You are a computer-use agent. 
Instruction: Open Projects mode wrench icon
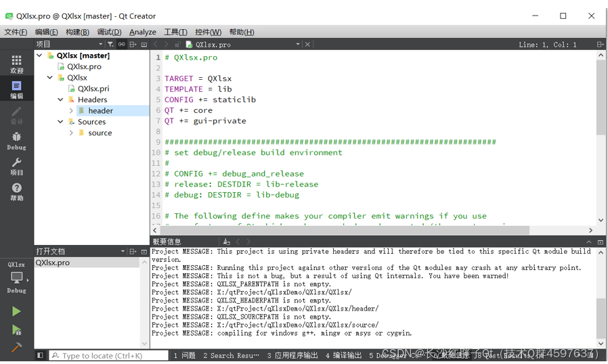pos(17,166)
